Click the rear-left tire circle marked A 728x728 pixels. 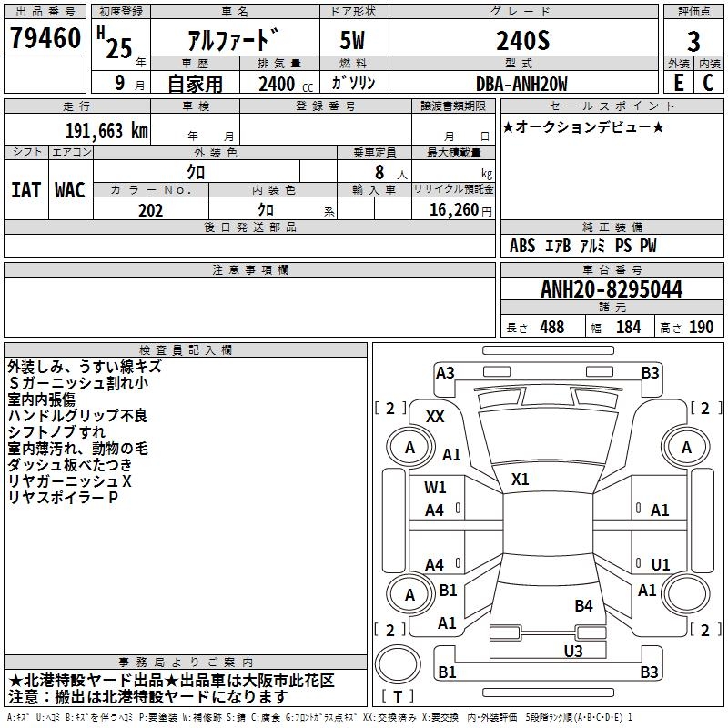tap(410, 595)
